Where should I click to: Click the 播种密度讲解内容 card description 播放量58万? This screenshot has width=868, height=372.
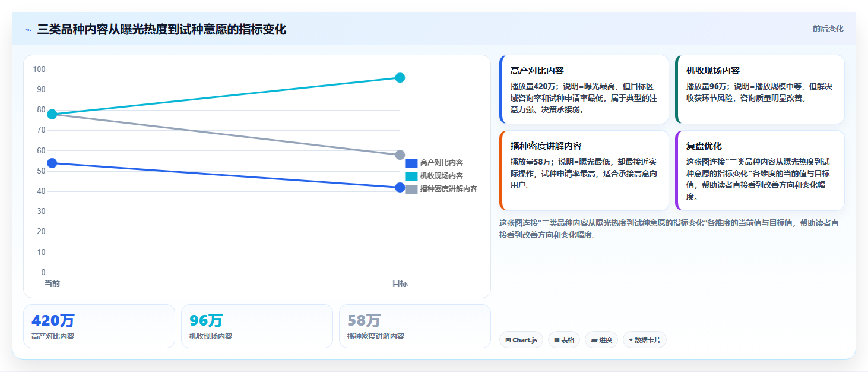(x=530, y=162)
